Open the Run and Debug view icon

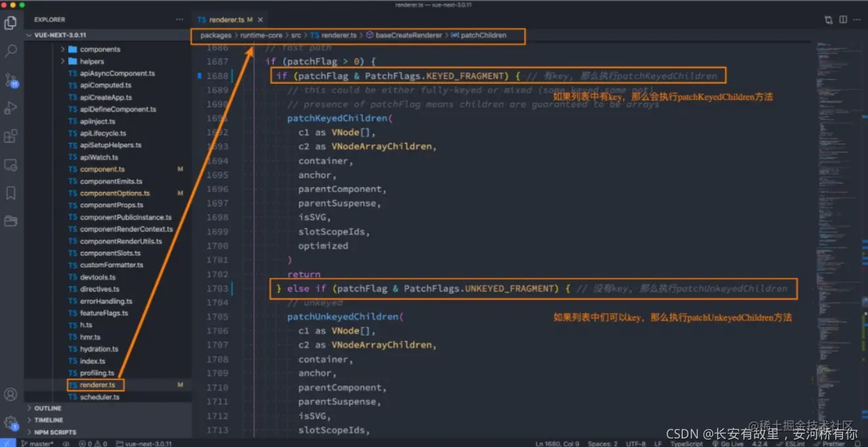10,108
